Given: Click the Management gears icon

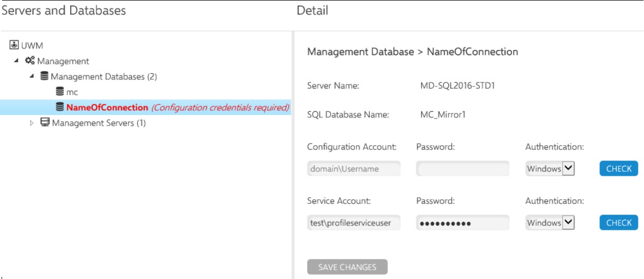Looking at the screenshot, I should coord(30,61).
